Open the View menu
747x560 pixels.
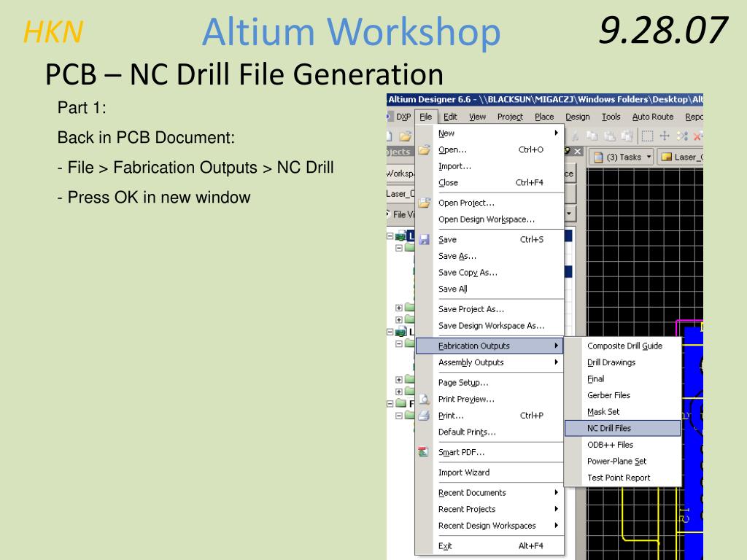477,117
